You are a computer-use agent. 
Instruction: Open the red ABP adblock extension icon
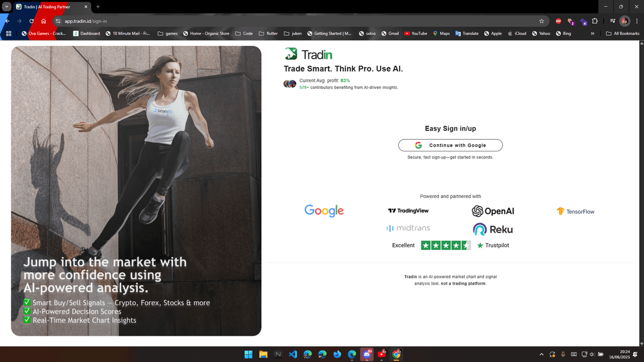point(558,21)
